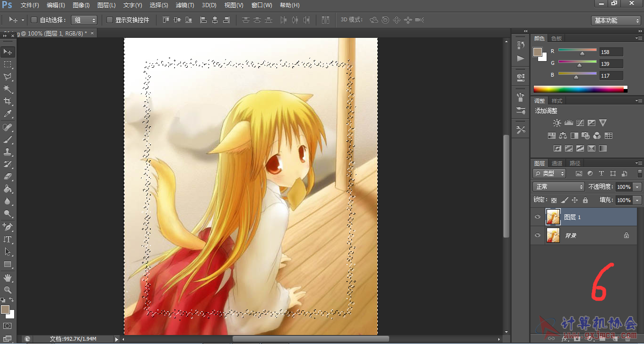This screenshot has width=644, height=344.
Task: Open the 不透明度 opacity dropdown arrow
Action: point(637,187)
